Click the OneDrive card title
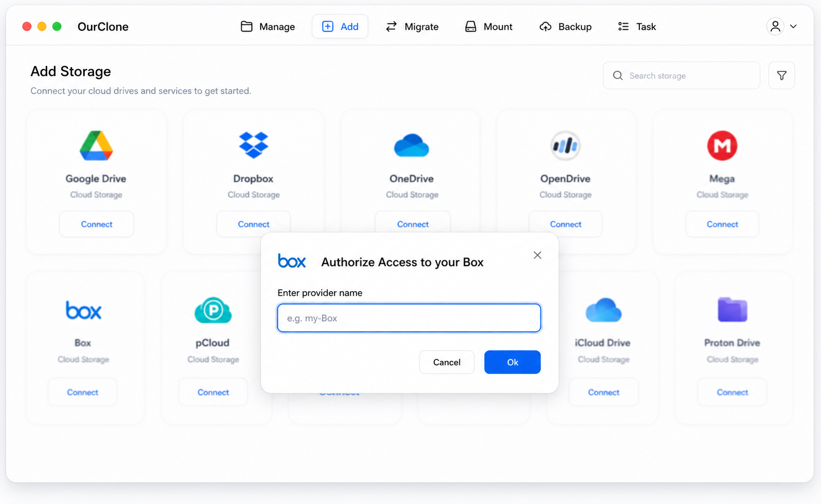821x504 pixels. [412, 178]
